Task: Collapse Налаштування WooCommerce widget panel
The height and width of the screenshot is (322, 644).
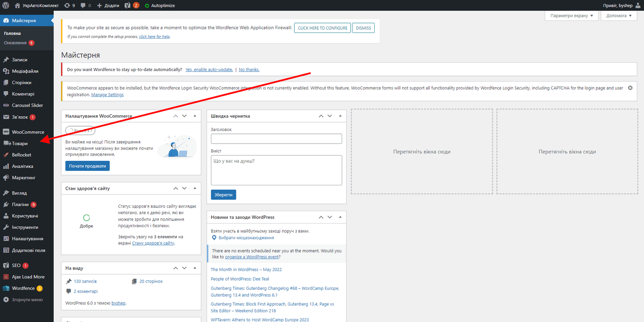Action: (x=195, y=116)
